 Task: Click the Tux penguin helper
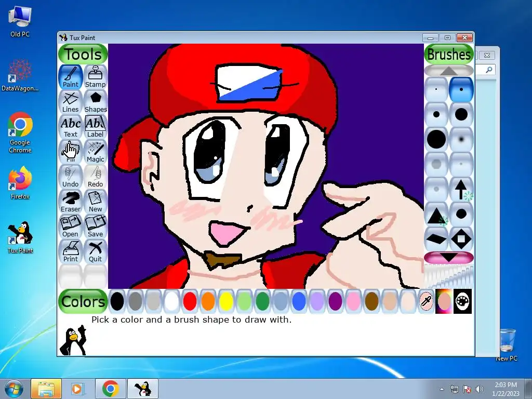(73, 340)
